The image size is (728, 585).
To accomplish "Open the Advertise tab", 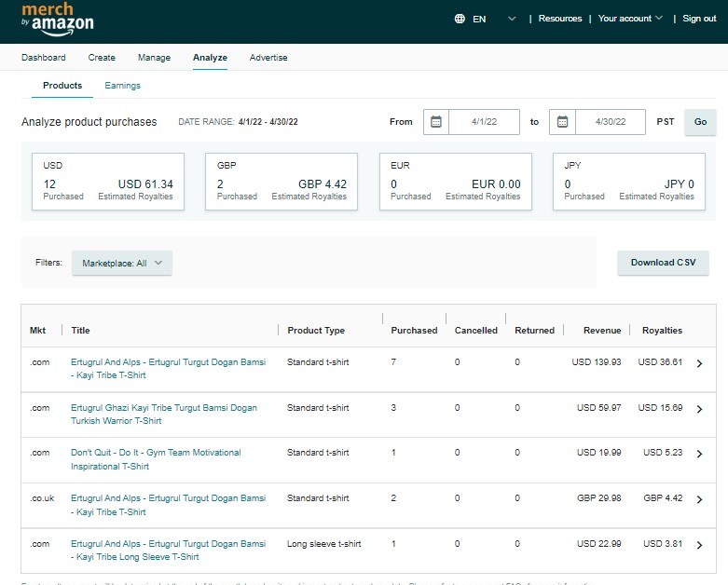I will click(x=268, y=58).
